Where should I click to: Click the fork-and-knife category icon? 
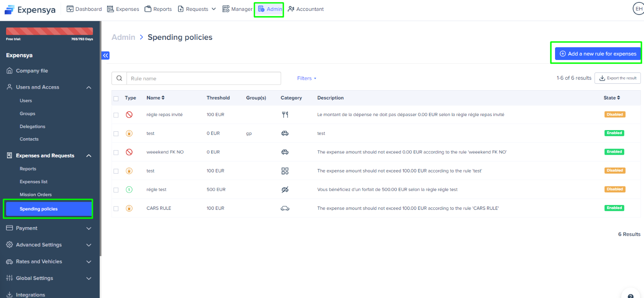point(285,115)
